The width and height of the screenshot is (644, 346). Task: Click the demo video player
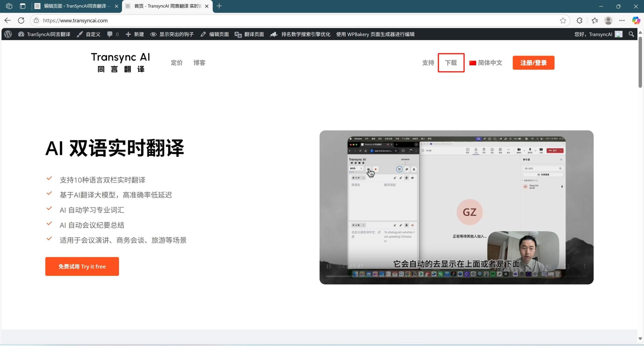coord(456,207)
